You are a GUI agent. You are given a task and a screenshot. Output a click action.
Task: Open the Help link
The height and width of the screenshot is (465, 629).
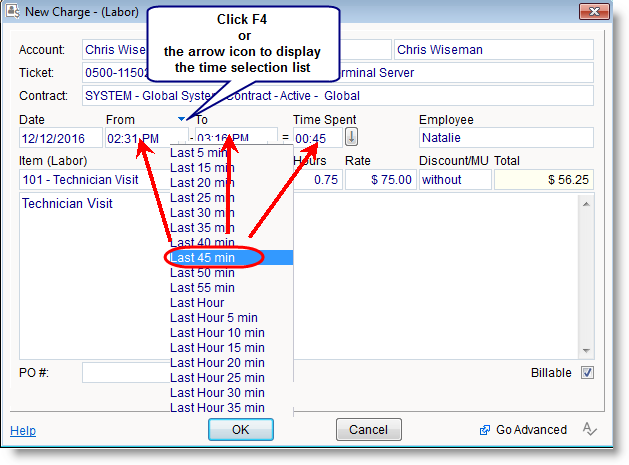click(23, 431)
